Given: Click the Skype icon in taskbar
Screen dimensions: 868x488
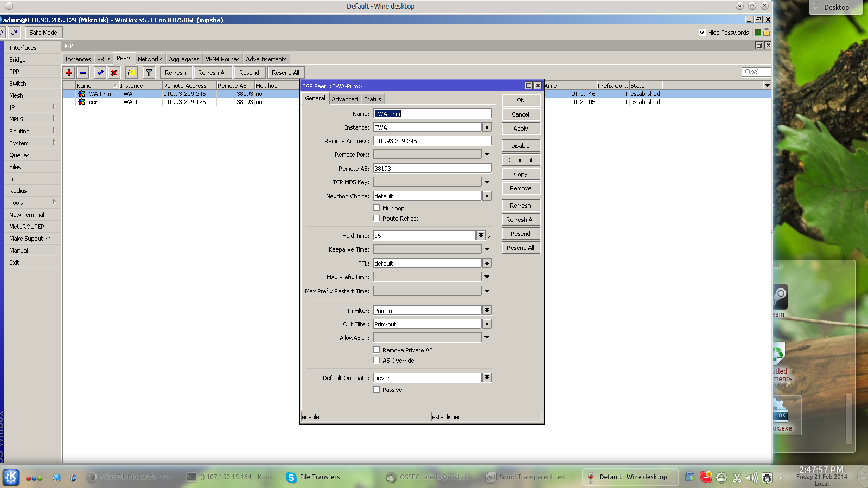Looking at the screenshot, I should [x=291, y=477].
